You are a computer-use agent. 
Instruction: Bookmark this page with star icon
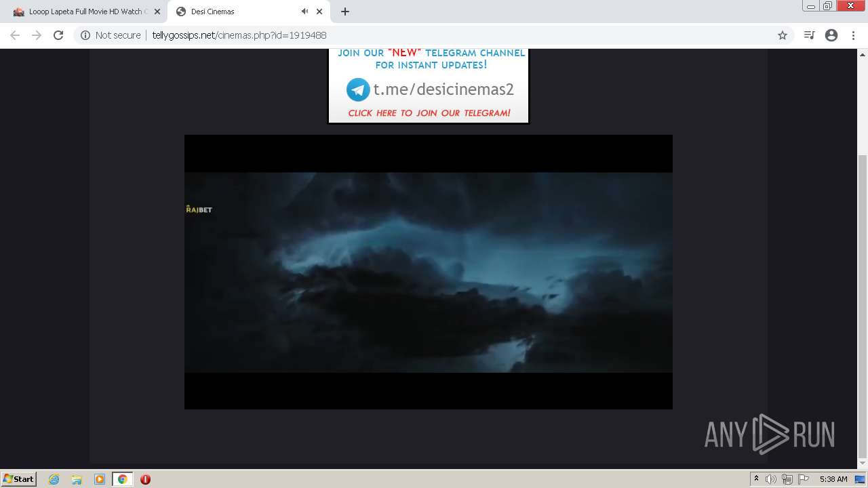782,35
